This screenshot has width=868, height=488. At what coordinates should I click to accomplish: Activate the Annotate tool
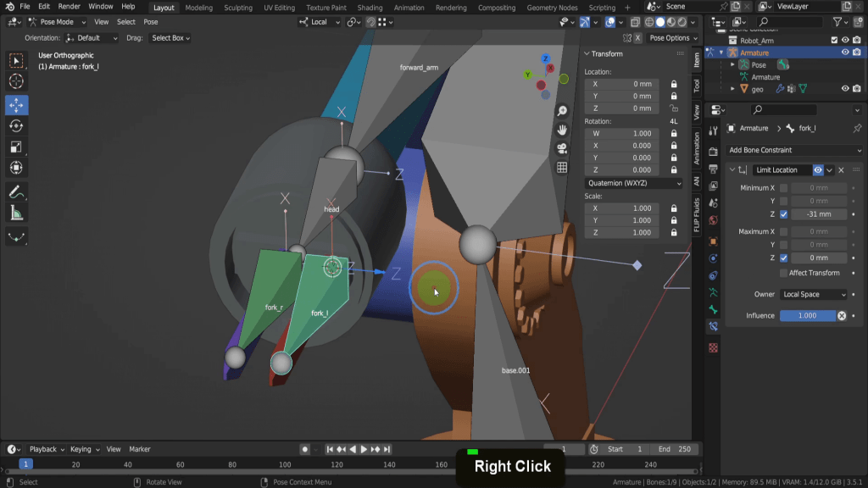point(16,191)
